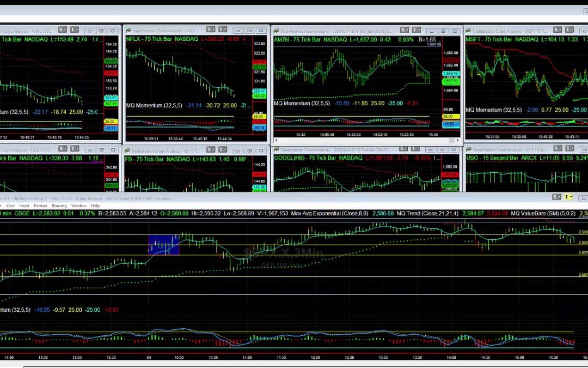
Task: Click the Interval icon on the USO chart window
Action: pos(567,148)
